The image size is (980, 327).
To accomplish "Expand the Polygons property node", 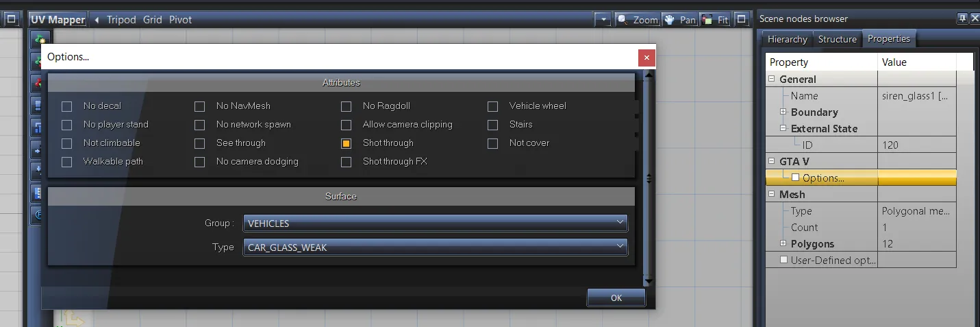I will pyautogui.click(x=783, y=243).
